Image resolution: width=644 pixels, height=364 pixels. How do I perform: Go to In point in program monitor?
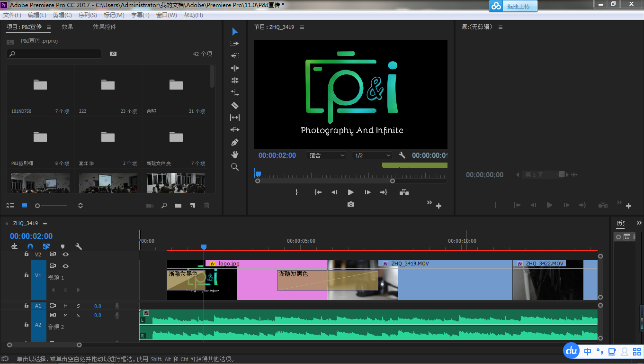[318, 192]
